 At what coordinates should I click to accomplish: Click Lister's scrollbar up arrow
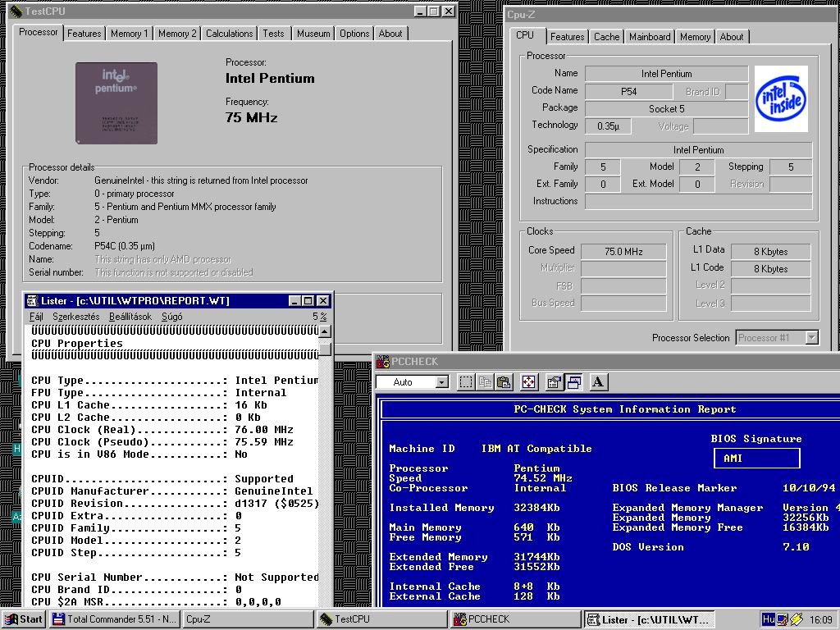[325, 332]
